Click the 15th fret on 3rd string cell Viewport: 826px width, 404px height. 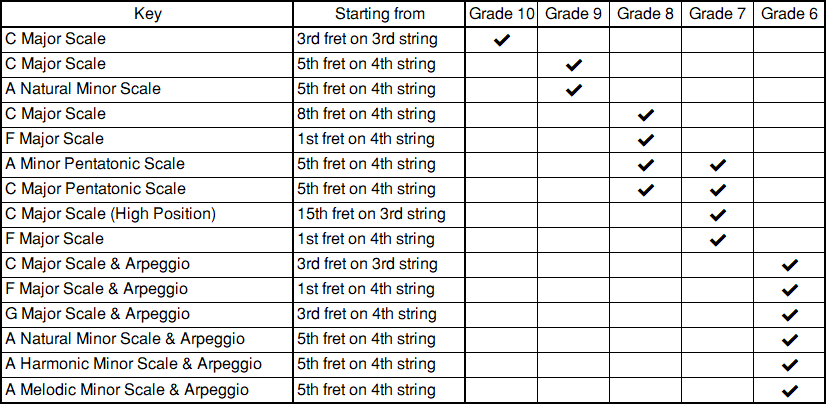click(x=371, y=214)
